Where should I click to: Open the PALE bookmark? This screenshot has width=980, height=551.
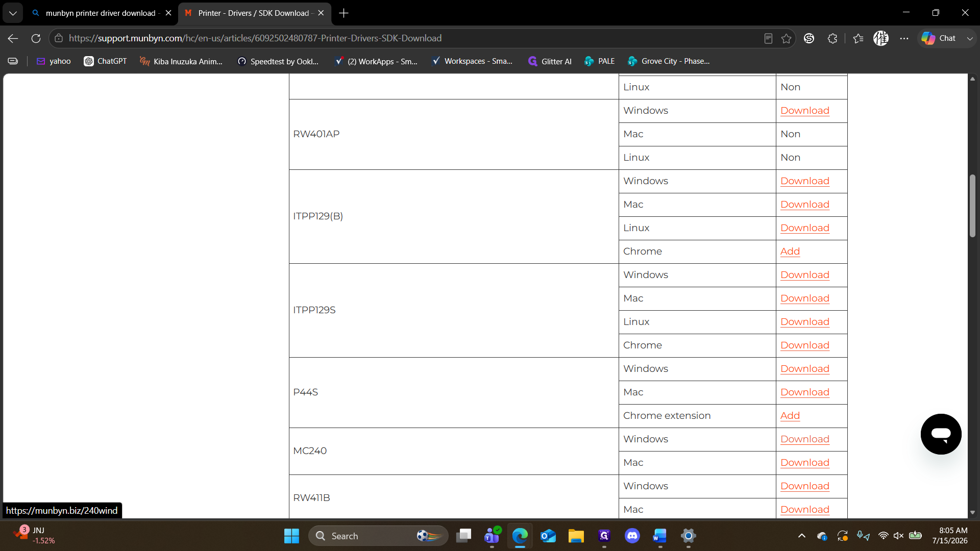tap(599, 61)
